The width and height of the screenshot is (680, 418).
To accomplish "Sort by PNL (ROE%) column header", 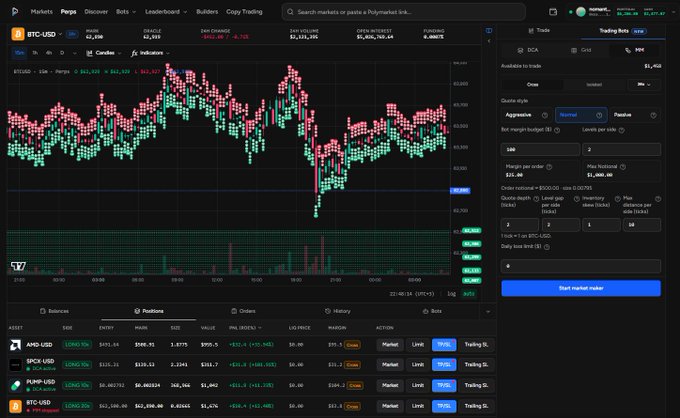I will click(x=245, y=328).
